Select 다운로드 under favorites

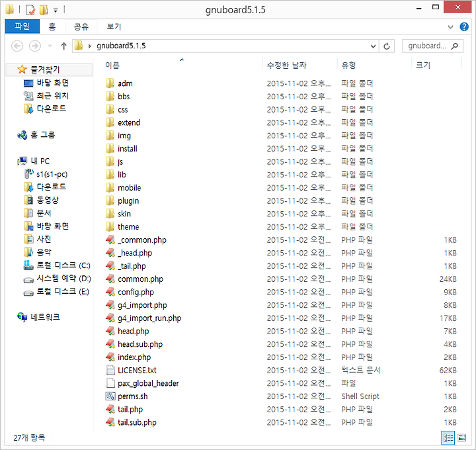click(52, 109)
